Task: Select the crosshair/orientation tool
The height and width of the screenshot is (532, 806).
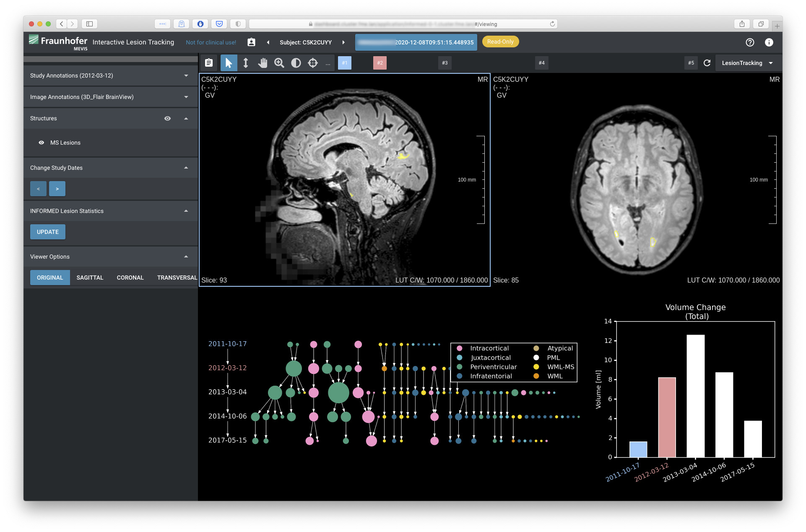Action: click(x=312, y=64)
